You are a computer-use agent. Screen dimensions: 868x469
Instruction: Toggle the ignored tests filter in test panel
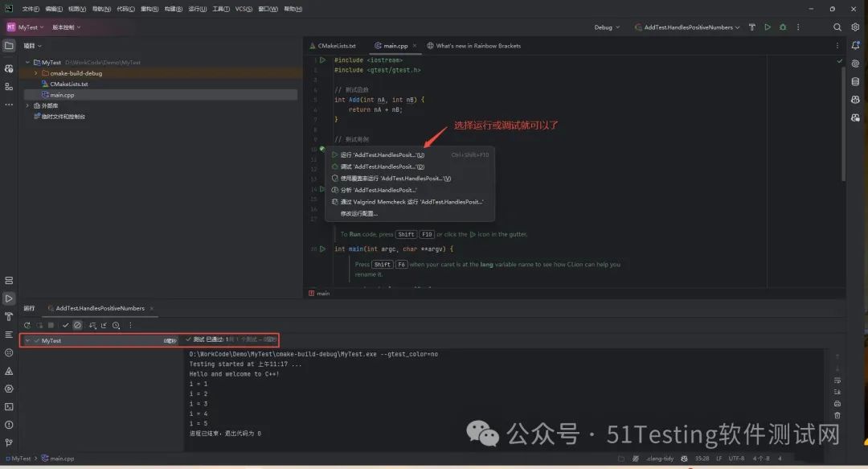[x=78, y=325]
